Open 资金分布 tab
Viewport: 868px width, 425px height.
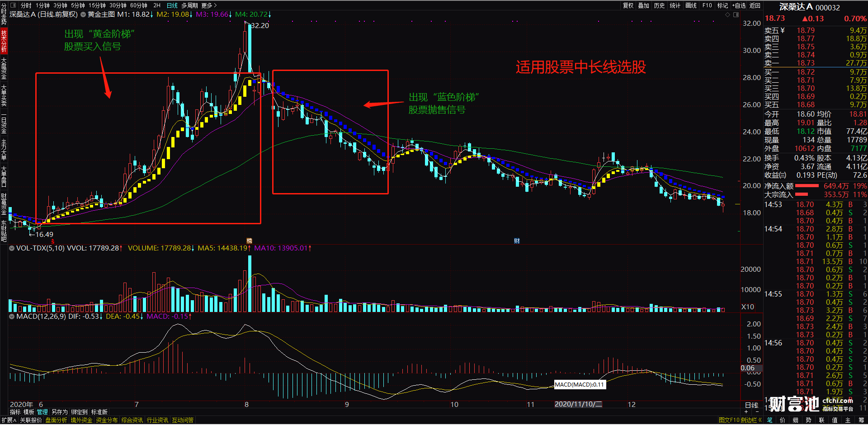point(107,420)
